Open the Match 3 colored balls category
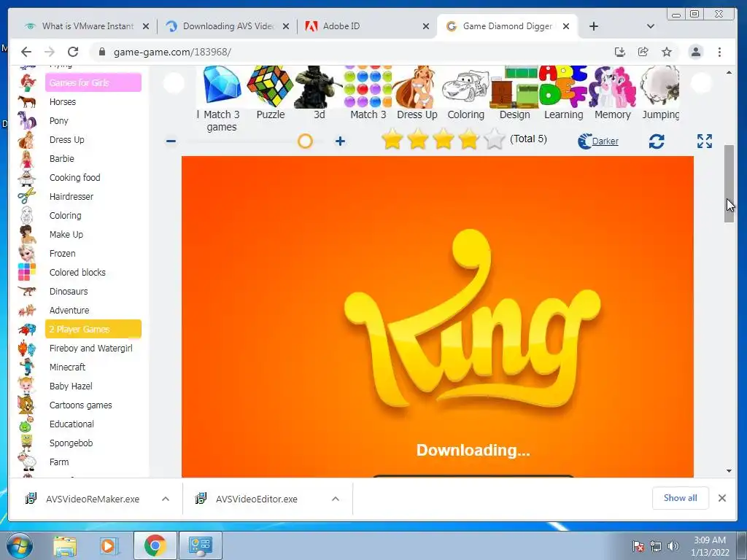The width and height of the screenshot is (747, 560). point(368,87)
